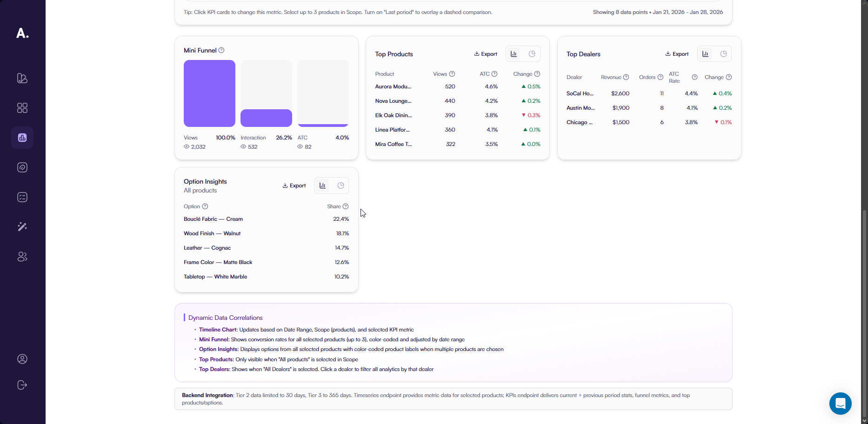This screenshot has width=868, height=424.
Task: Click the four-squares dashboard grid sidebar icon
Action: [22, 108]
